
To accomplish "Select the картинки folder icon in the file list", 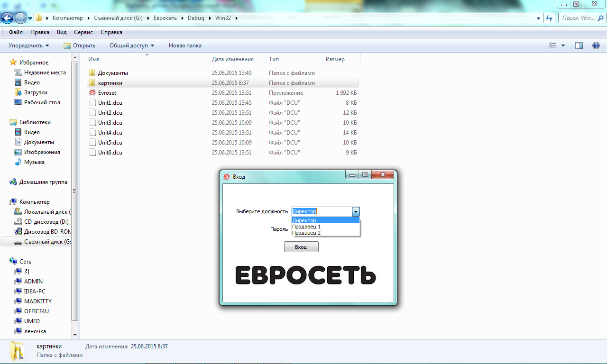I will pos(92,83).
